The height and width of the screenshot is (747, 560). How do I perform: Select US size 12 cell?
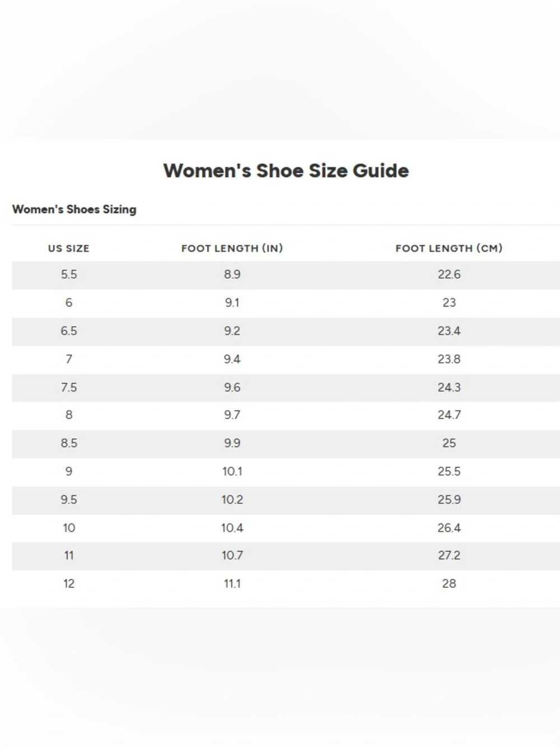tap(69, 583)
